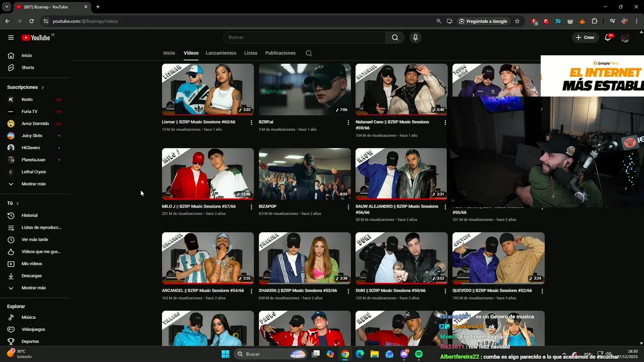Select the Vídeos channel tab
Image resolution: width=644 pixels, height=362 pixels.
191,53
